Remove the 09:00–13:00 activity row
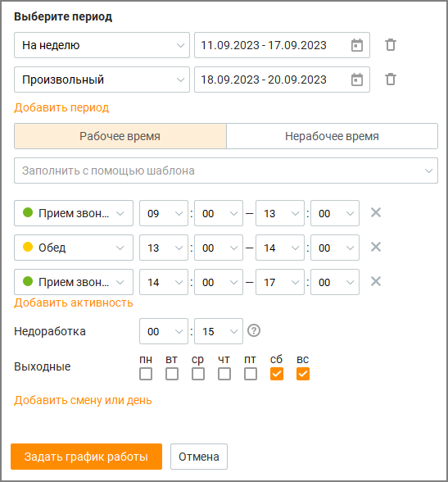Viewport: 448px width, 482px height. [376, 212]
